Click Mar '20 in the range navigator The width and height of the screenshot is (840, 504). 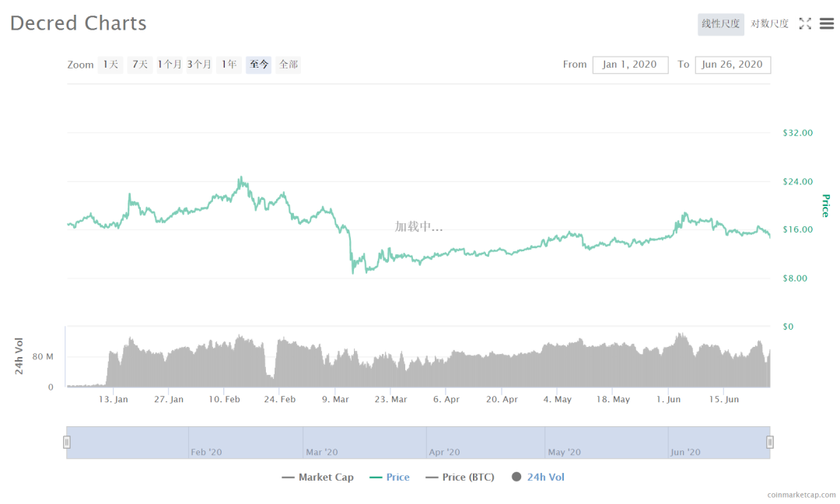pos(322,452)
